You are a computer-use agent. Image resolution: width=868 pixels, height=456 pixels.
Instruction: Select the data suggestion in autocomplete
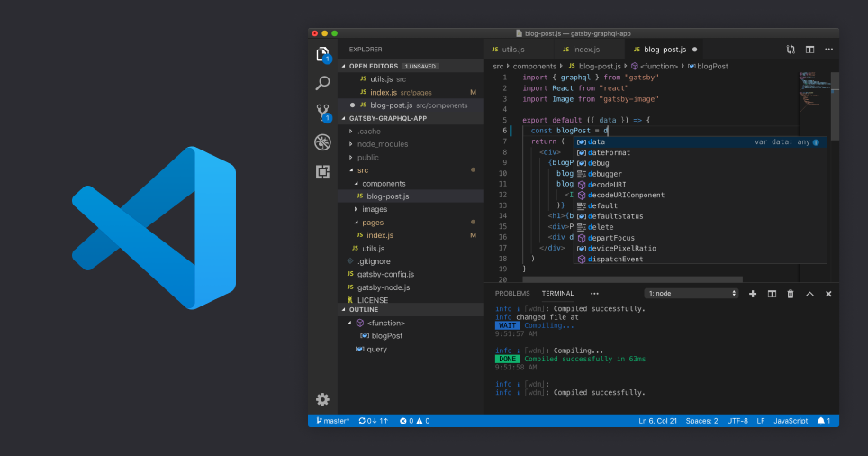(x=701, y=142)
